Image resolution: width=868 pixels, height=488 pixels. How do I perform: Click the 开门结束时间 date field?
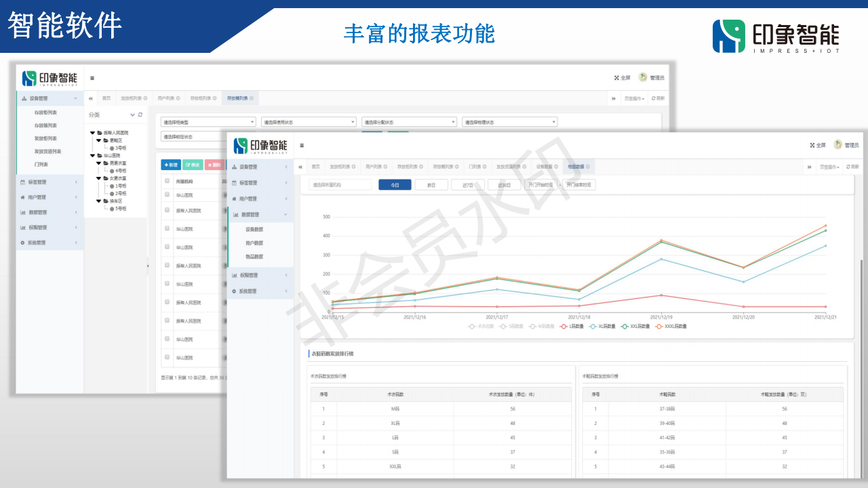(x=578, y=184)
